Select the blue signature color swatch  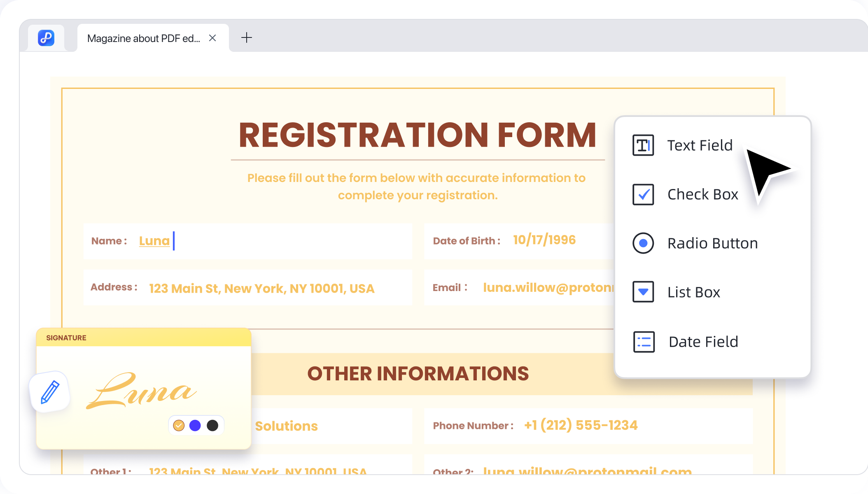coord(196,425)
